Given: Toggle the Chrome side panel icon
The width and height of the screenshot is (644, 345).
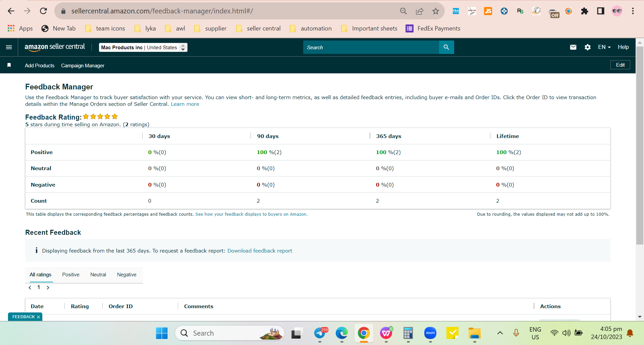Looking at the screenshot, I should [601, 11].
